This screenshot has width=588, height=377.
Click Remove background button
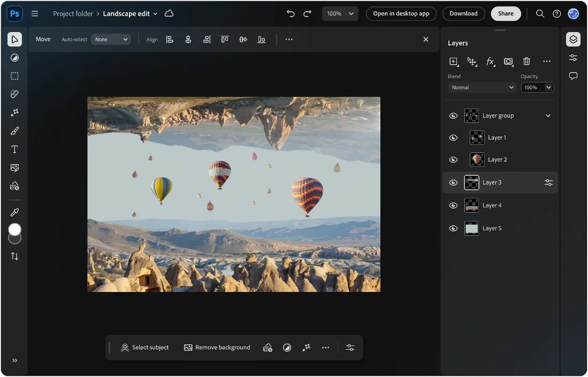point(217,348)
